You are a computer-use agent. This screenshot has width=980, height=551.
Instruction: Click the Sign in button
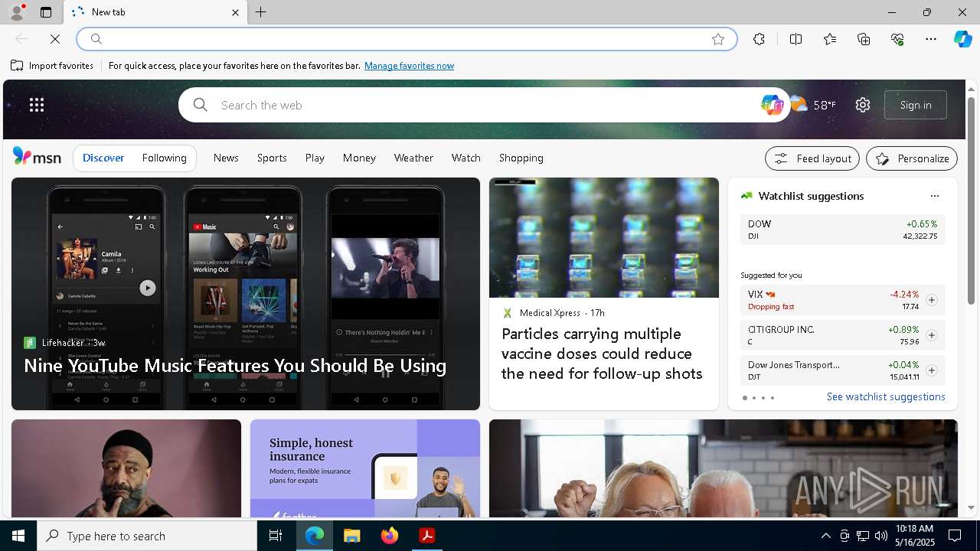[916, 105]
